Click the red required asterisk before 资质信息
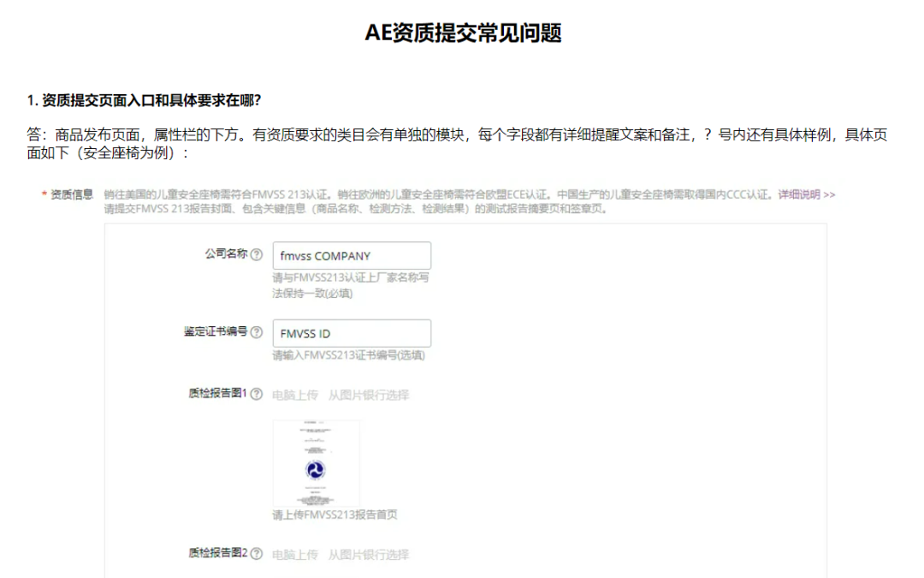Screen dimensions: 924x578 (x=43, y=194)
